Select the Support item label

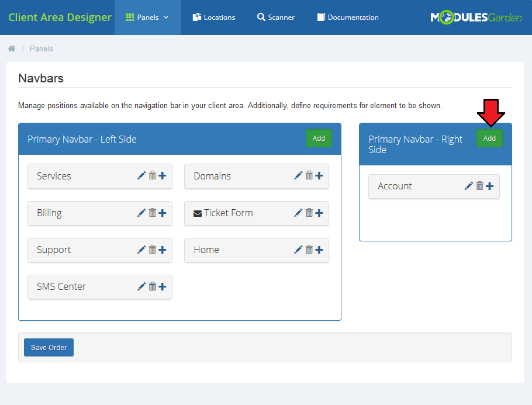coord(54,250)
